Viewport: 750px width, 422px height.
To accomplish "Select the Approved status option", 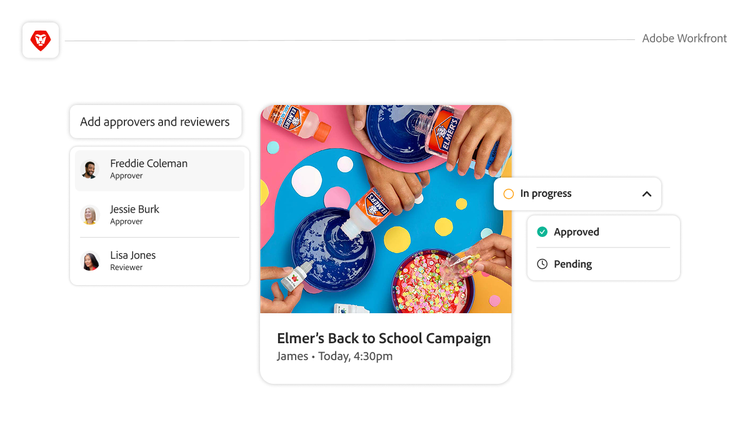I will pos(576,232).
